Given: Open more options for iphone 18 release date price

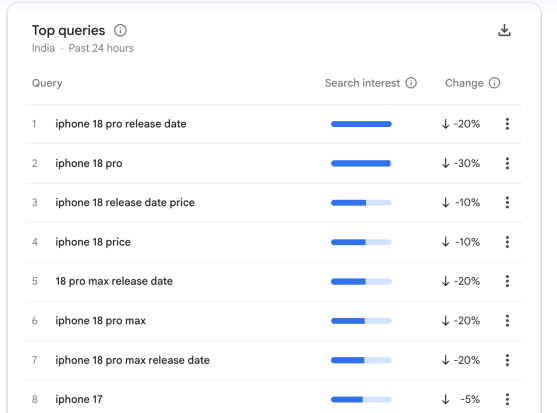Looking at the screenshot, I should click(x=507, y=202).
